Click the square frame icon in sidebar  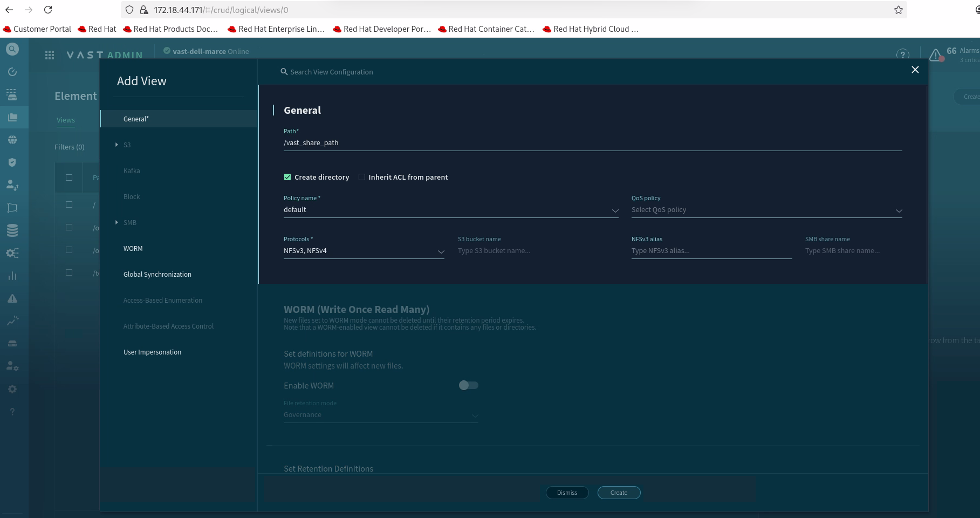12,208
